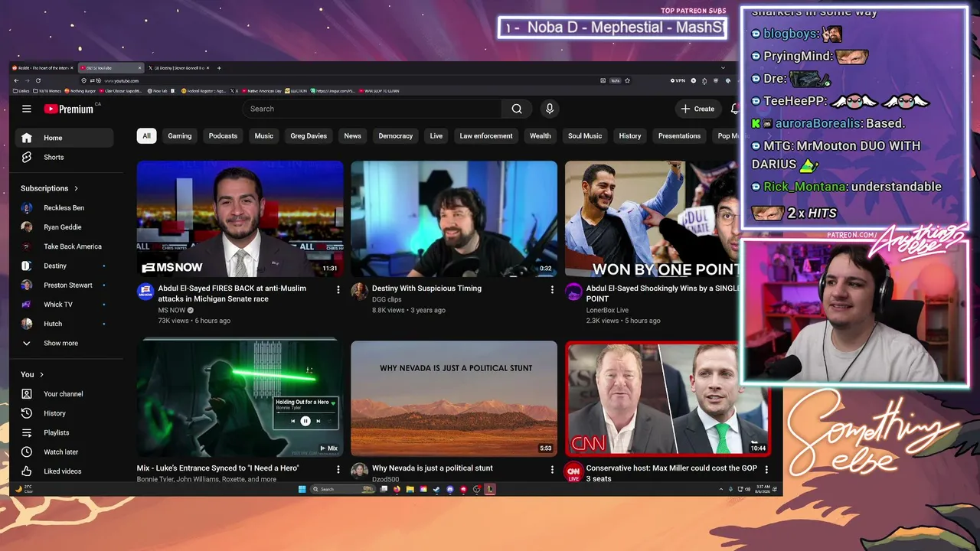Play the MS NOW Abdul El-Sayed video thumbnail
980x551 pixels.
(x=240, y=218)
